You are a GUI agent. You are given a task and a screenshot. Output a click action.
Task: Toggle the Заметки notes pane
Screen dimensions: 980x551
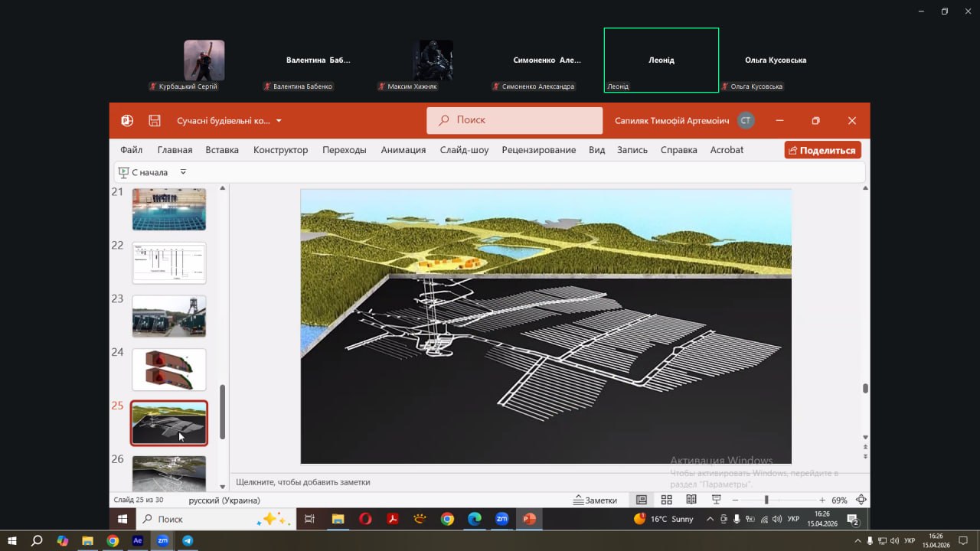point(596,500)
